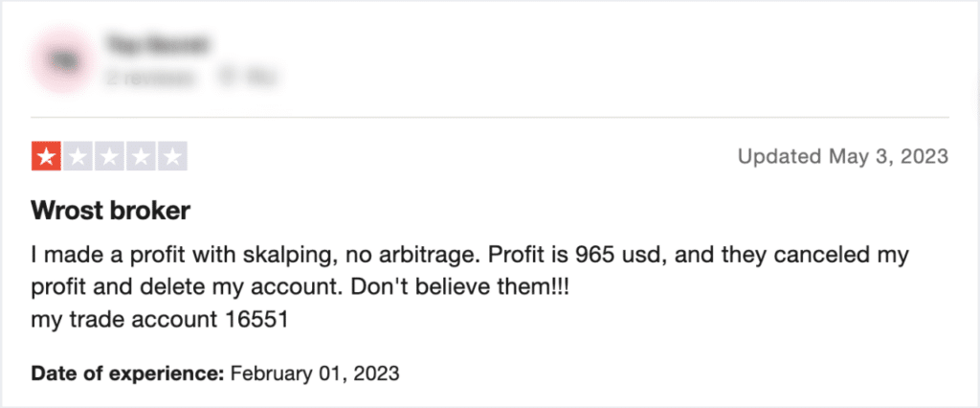Screen dimensions: 980x408
Task: Click the 'Date of experience:' bold label
Action: coord(127,374)
